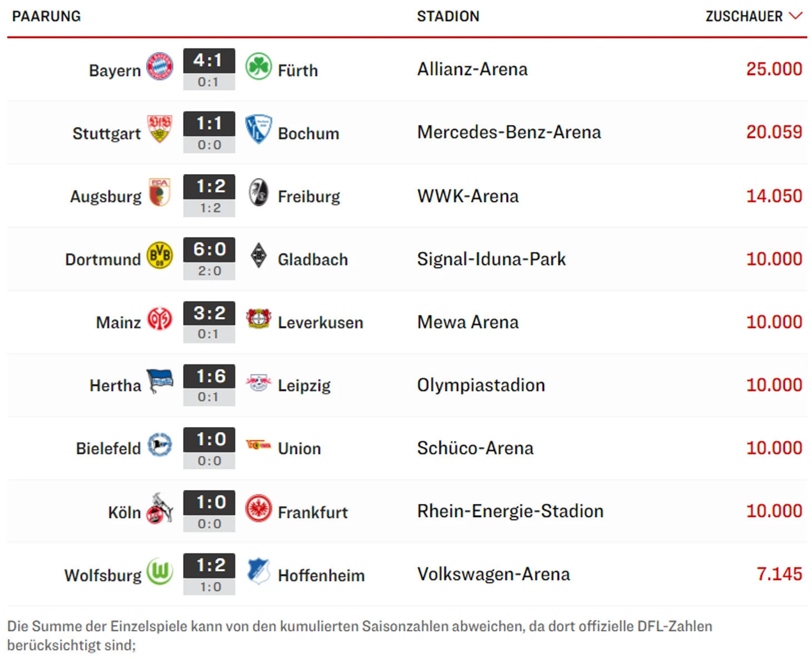Open the Eintracht Frankfurt eagle logo
This screenshot has width=812, height=659.
tap(259, 508)
